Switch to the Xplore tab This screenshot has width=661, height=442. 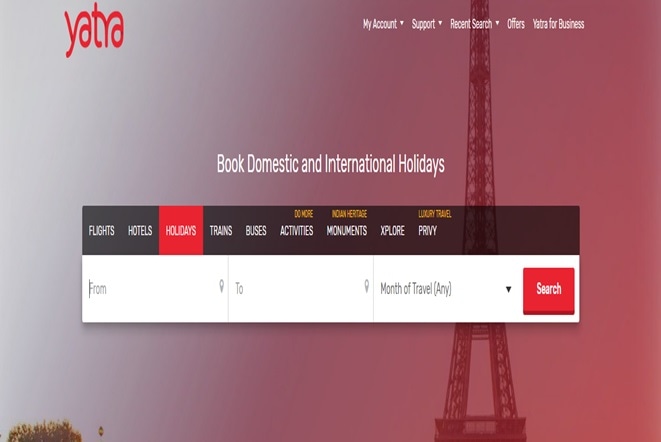(392, 231)
